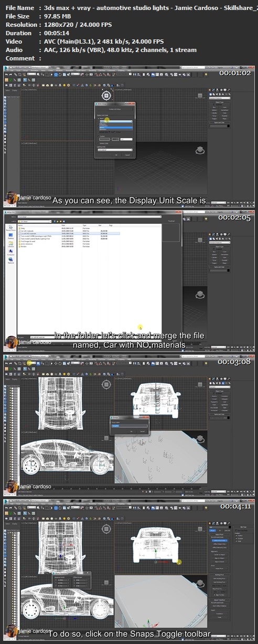This screenshot has width=258, height=644.
Task: Click the perspective ViewCube in the 00:02:05 frame
Action: [199, 296]
